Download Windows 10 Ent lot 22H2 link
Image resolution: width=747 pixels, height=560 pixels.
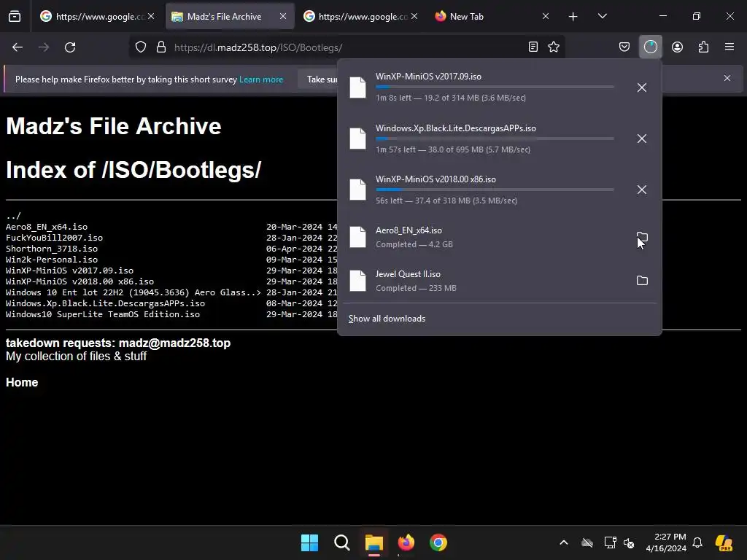tap(133, 292)
